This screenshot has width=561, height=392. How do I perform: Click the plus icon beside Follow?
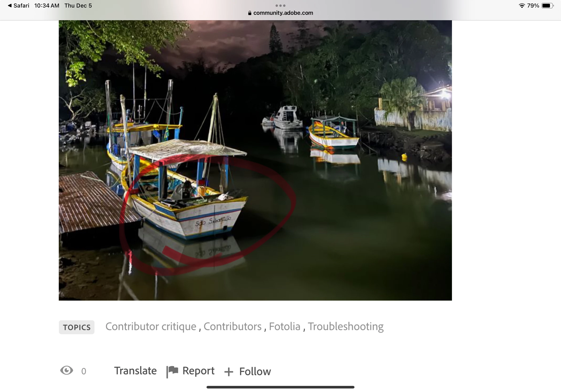[x=229, y=372]
